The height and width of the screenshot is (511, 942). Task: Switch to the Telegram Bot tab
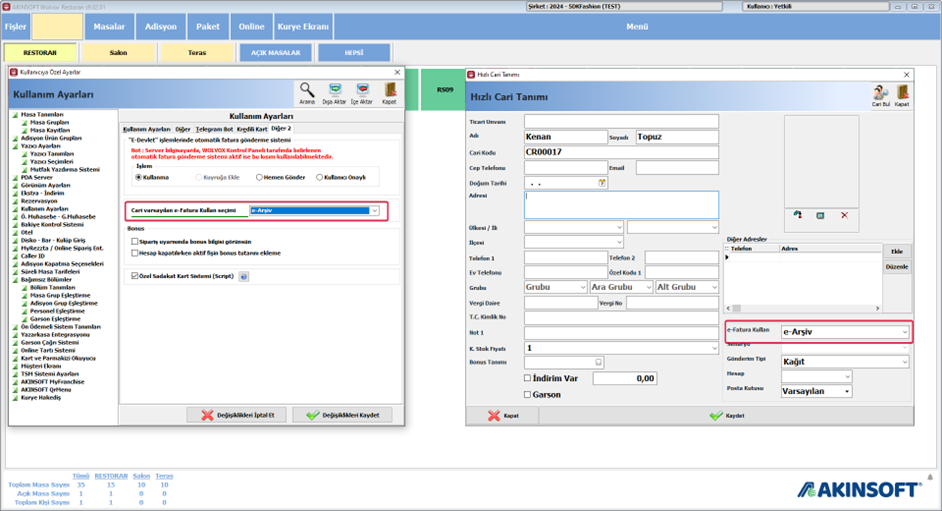tap(214, 129)
